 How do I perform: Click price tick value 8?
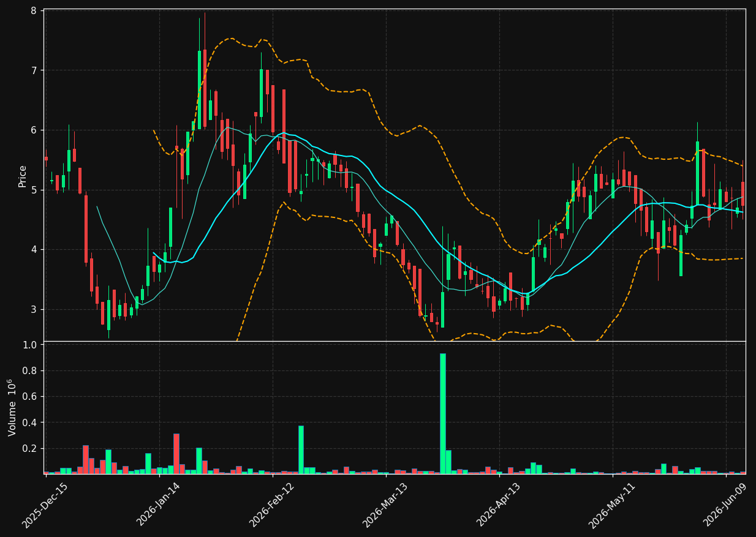point(33,10)
